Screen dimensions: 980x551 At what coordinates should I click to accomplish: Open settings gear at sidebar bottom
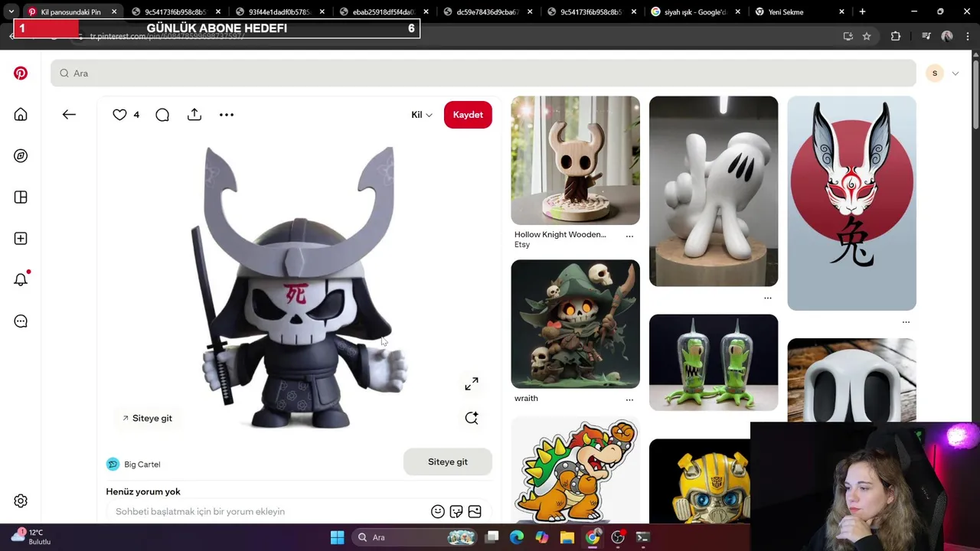tap(21, 501)
